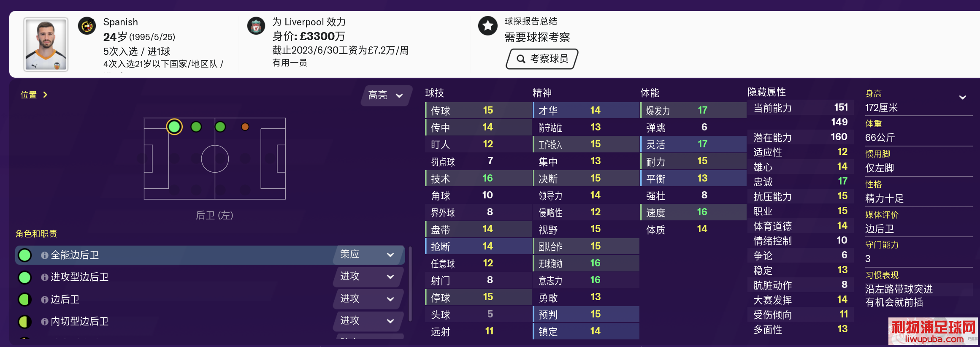Screen dimensions: 980x347
Task: Open the 位置 positions link
Action: [34, 95]
